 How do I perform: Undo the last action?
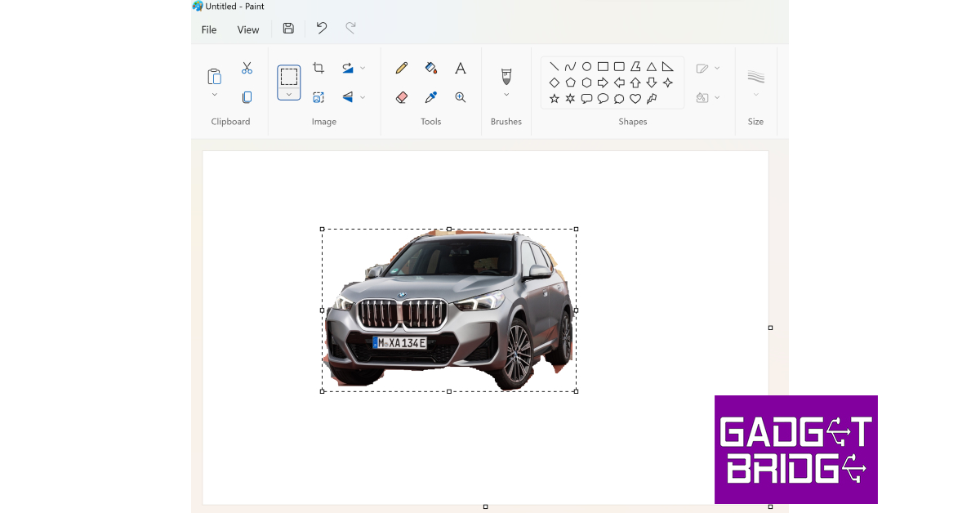[x=320, y=28]
